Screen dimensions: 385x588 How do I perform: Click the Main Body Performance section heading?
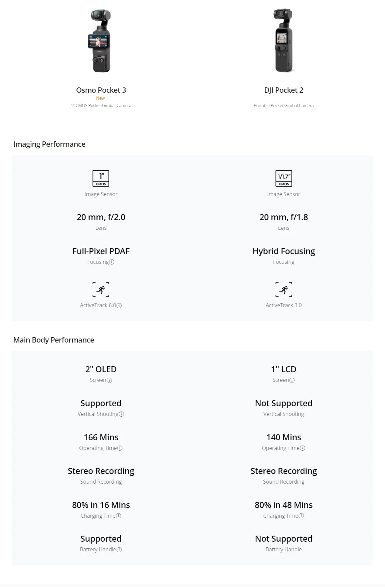click(x=54, y=340)
